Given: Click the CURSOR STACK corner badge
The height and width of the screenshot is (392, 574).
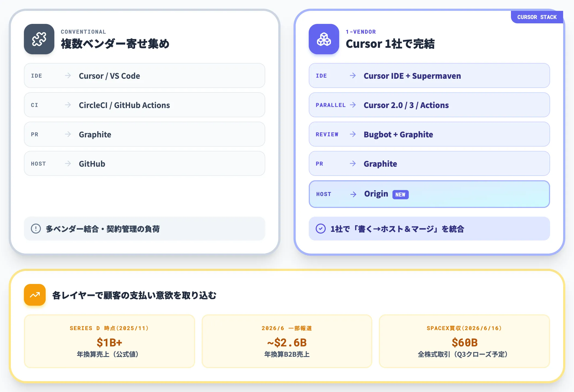Looking at the screenshot, I should 537,17.
